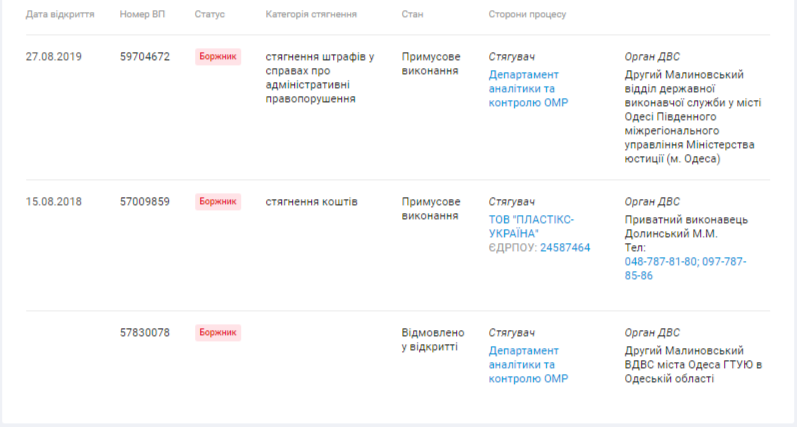Image resolution: width=797 pixels, height=427 pixels.
Task: Select case number 57830078
Action: click(145, 332)
